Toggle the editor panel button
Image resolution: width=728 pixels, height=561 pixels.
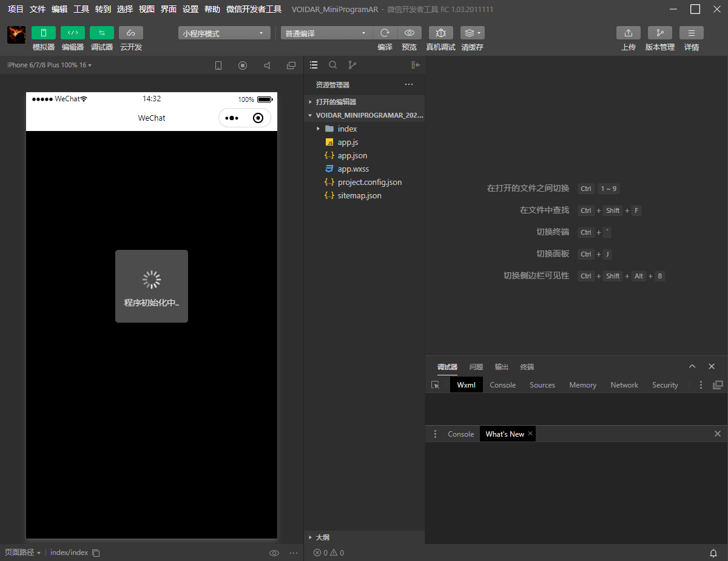click(73, 33)
